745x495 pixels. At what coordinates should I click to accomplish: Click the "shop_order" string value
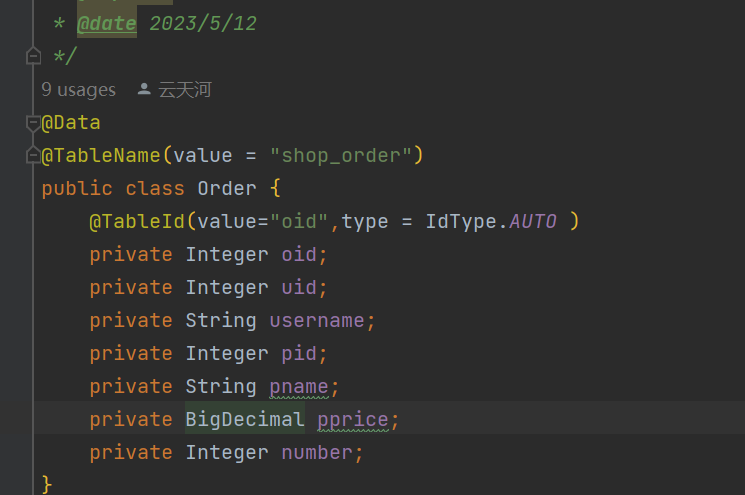341,156
